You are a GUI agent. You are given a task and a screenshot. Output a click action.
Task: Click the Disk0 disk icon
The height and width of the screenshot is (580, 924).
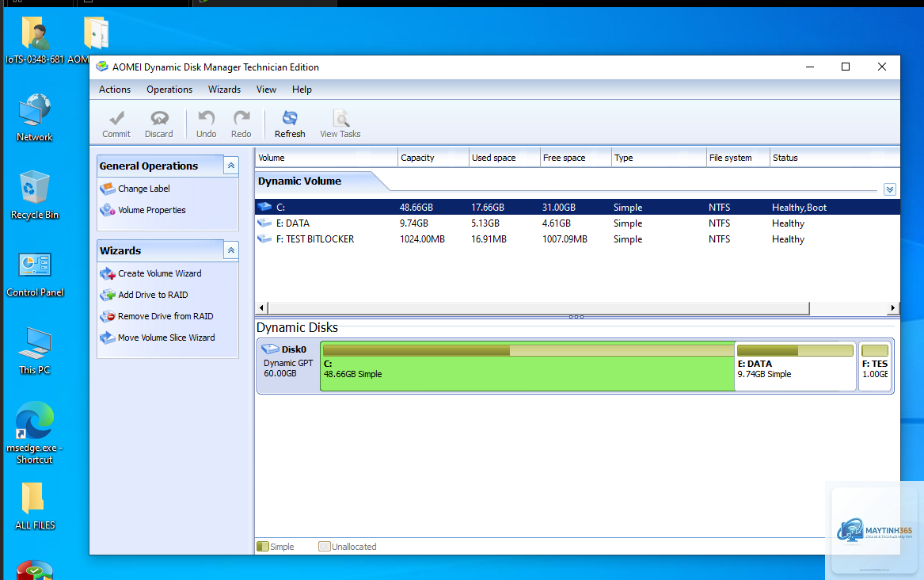click(270, 349)
